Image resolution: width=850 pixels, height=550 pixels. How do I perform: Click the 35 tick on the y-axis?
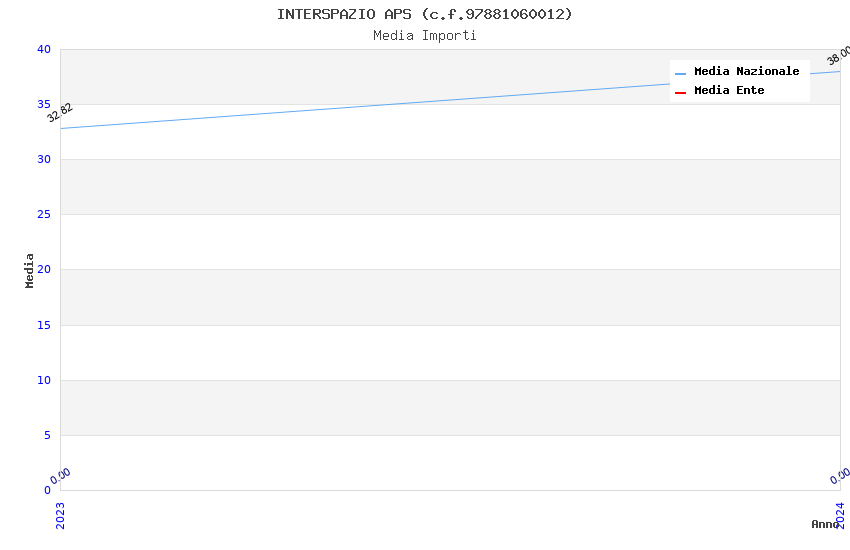[x=43, y=105]
